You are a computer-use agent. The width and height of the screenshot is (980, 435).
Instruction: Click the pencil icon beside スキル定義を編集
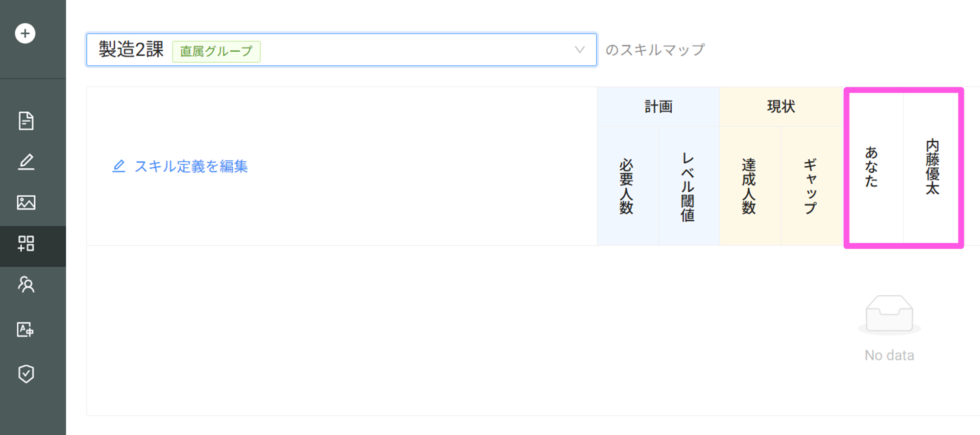point(119,166)
